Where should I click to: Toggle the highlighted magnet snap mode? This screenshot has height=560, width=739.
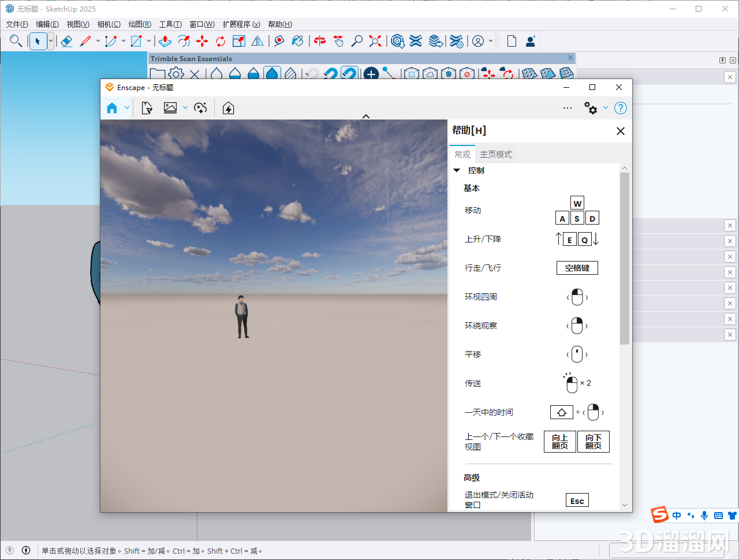[x=349, y=74]
